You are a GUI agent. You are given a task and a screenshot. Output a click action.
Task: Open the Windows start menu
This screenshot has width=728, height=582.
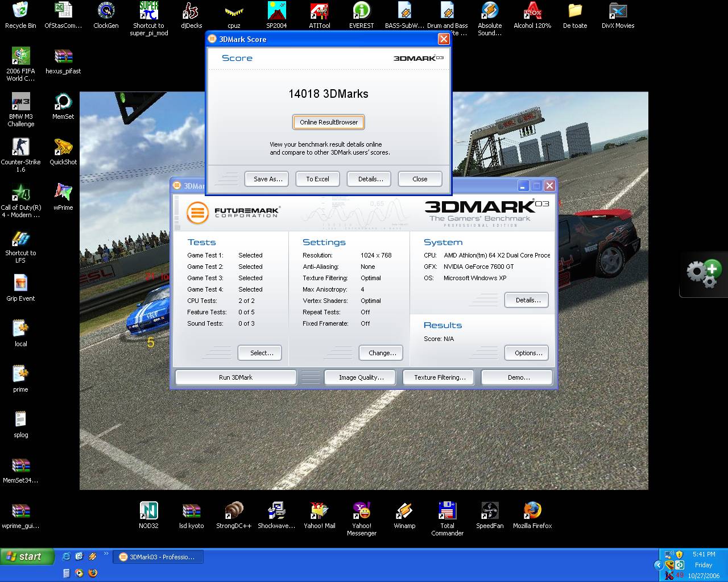(27, 556)
